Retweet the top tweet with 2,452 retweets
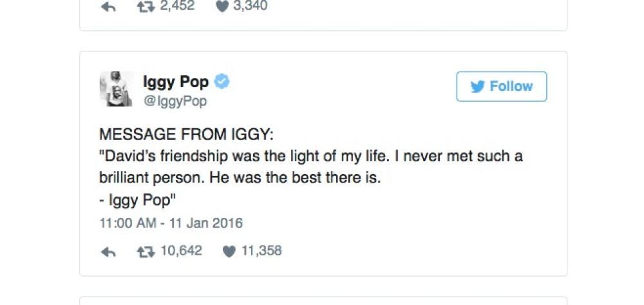The image size is (644, 305). pyautogui.click(x=147, y=6)
